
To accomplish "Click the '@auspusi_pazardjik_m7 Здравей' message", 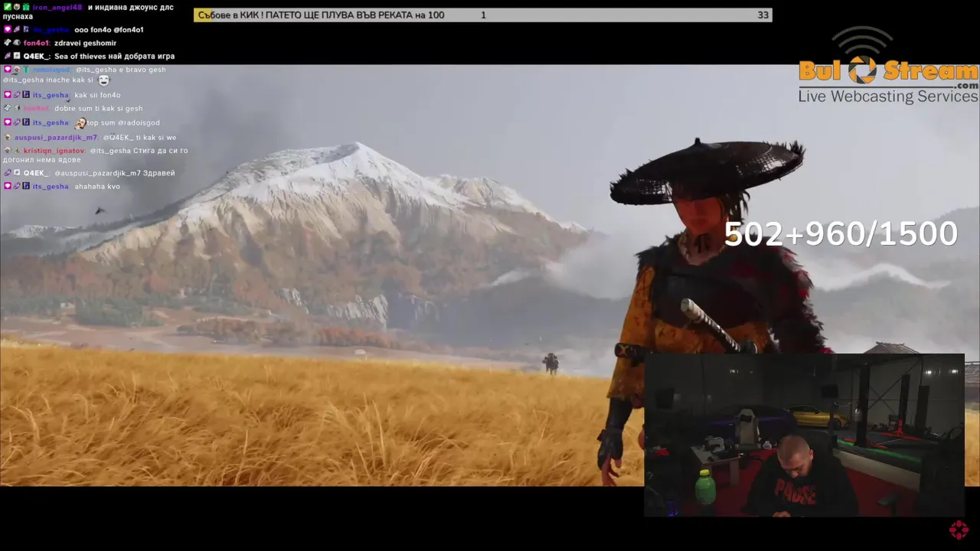I will pyautogui.click(x=114, y=173).
